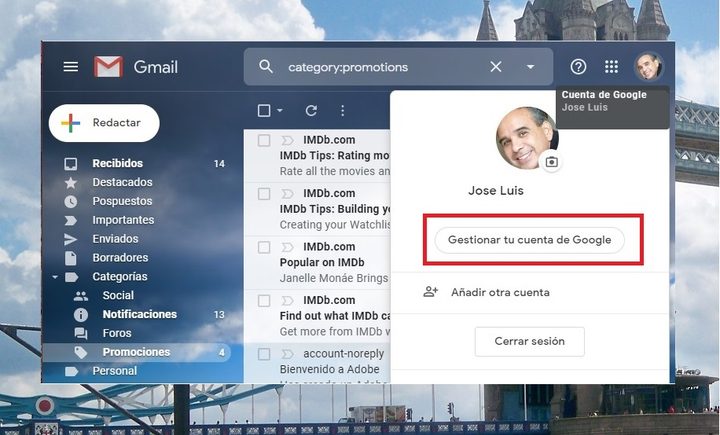Click the Gmail envelope logo
The height and width of the screenshot is (435, 720).
coord(108,67)
